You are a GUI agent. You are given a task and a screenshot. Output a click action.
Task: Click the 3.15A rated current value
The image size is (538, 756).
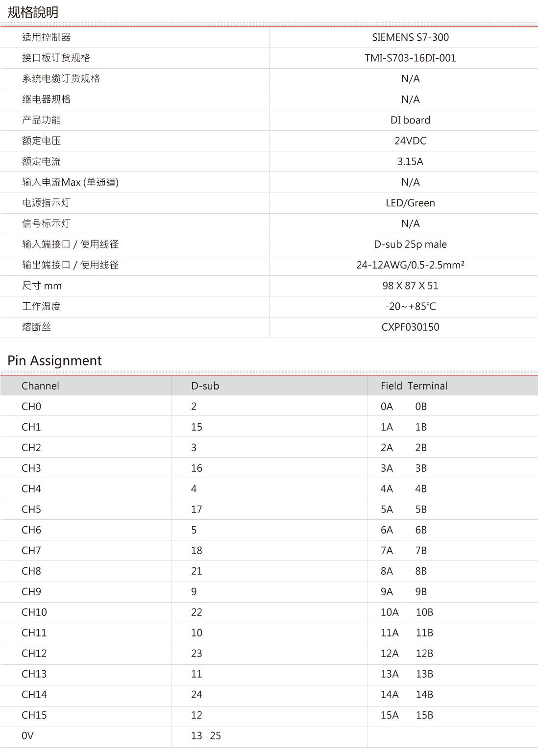click(410, 161)
